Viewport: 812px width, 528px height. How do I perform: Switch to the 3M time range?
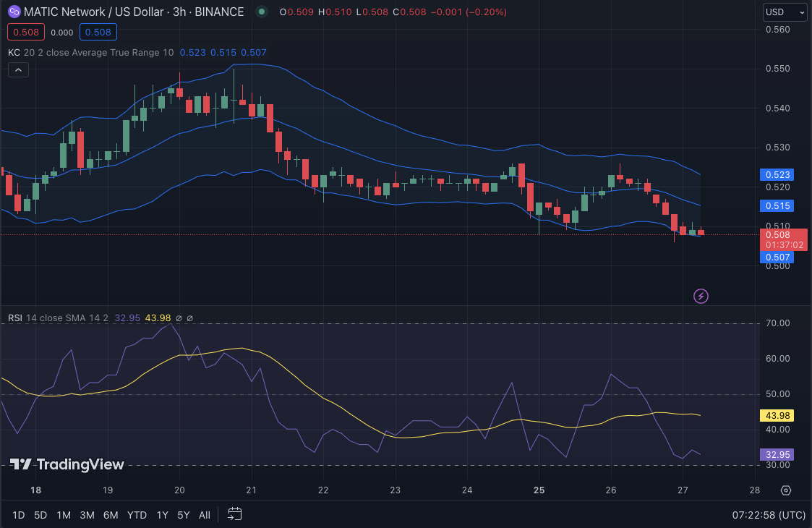point(87,515)
